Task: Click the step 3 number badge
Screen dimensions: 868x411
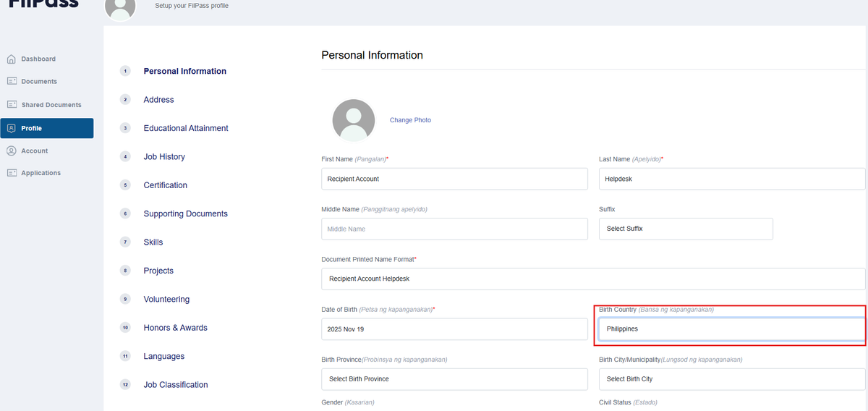Action: pyautogui.click(x=125, y=128)
